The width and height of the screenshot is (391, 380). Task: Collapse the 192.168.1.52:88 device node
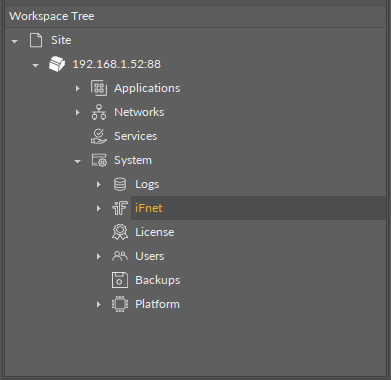tap(35, 66)
